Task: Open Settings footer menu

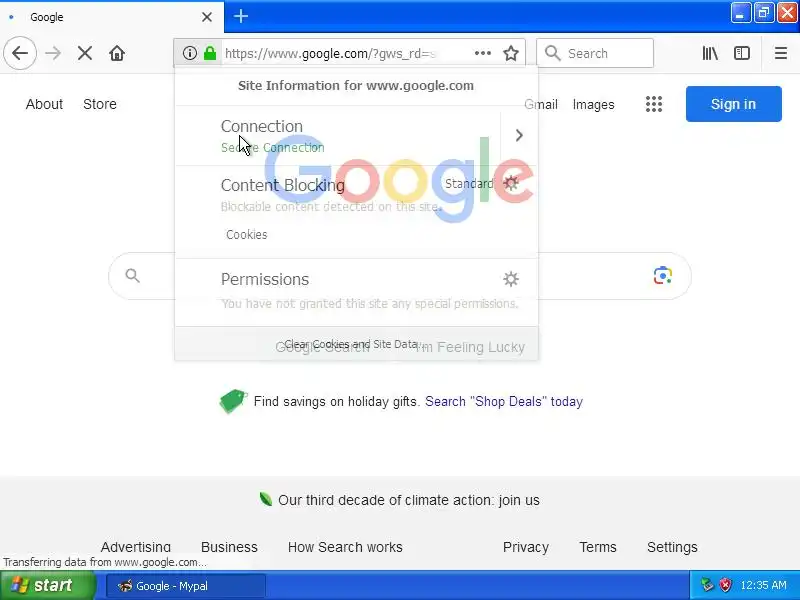Action: (x=672, y=547)
